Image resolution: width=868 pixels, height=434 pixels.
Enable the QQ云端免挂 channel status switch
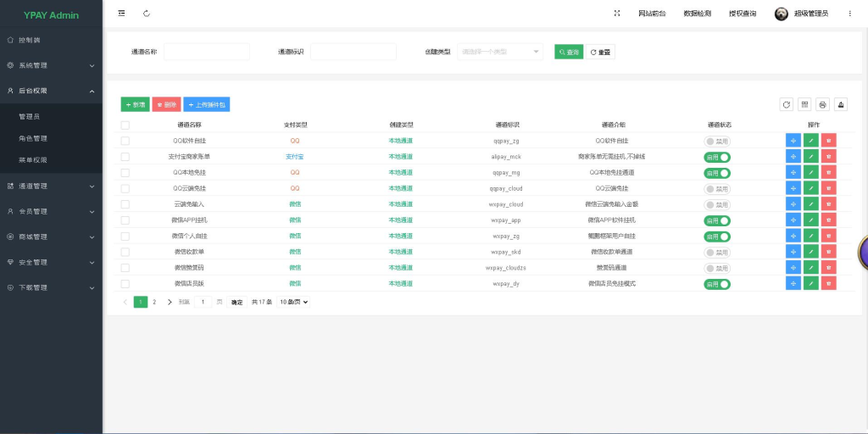pyautogui.click(x=717, y=189)
